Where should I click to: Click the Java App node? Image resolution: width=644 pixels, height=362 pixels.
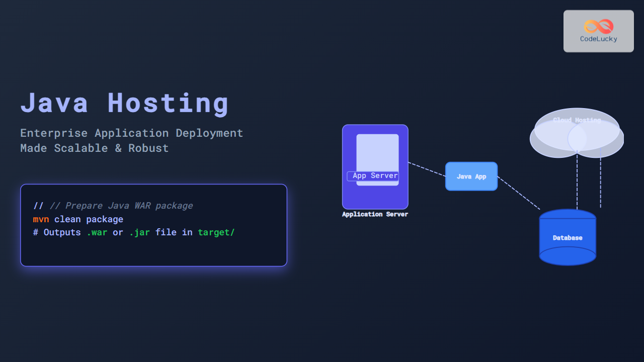tap(471, 176)
